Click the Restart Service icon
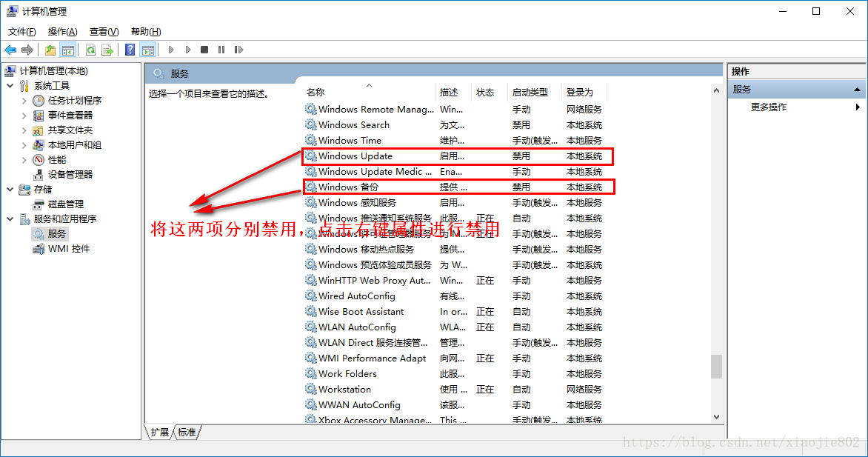 click(238, 50)
